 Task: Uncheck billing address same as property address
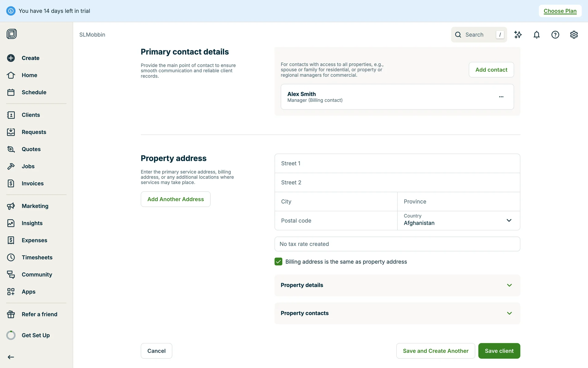[278, 262]
